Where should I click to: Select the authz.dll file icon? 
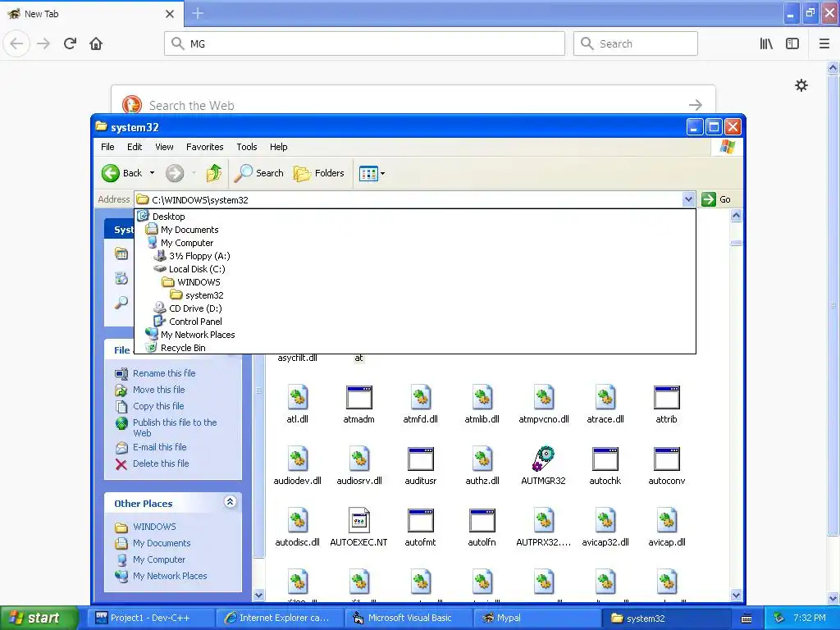pos(482,459)
